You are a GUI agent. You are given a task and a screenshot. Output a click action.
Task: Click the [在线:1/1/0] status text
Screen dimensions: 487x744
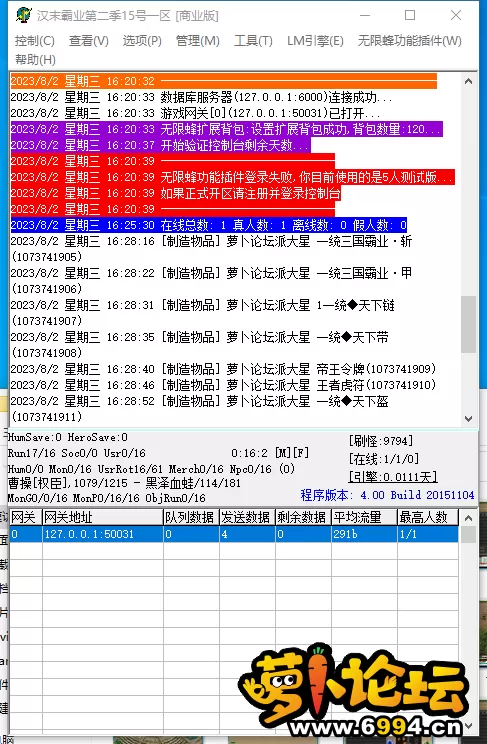click(x=384, y=459)
